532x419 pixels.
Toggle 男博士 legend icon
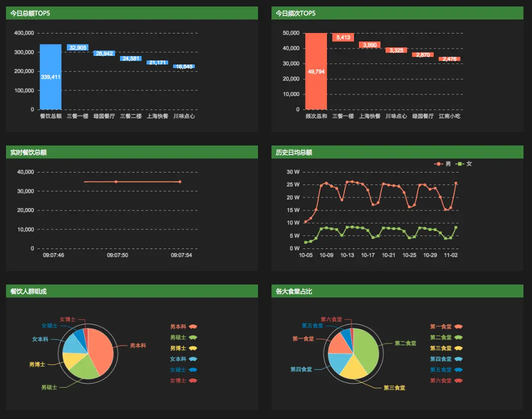point(192,348)
